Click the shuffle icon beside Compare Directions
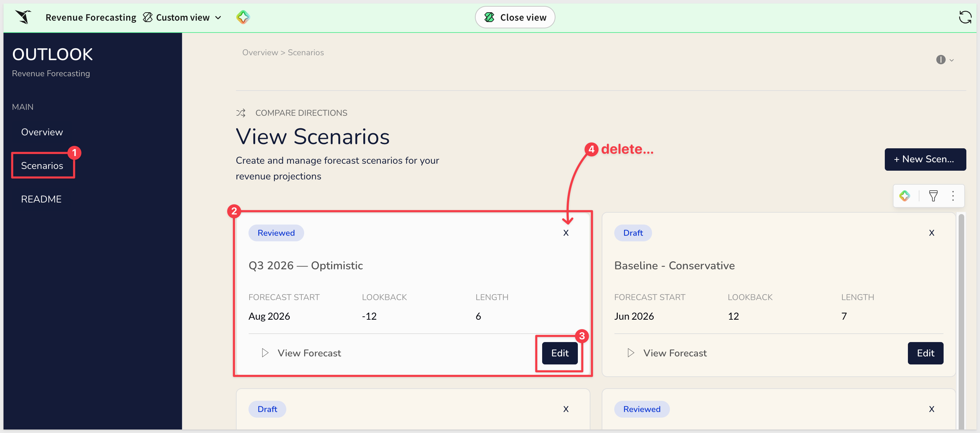Screen dimensions: 980x433 click(241, 113)
